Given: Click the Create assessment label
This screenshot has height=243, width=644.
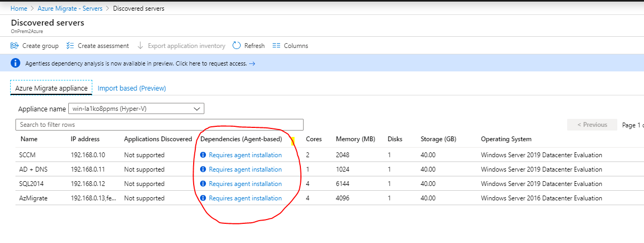Looking at the screenshot, I should point(104,46).
